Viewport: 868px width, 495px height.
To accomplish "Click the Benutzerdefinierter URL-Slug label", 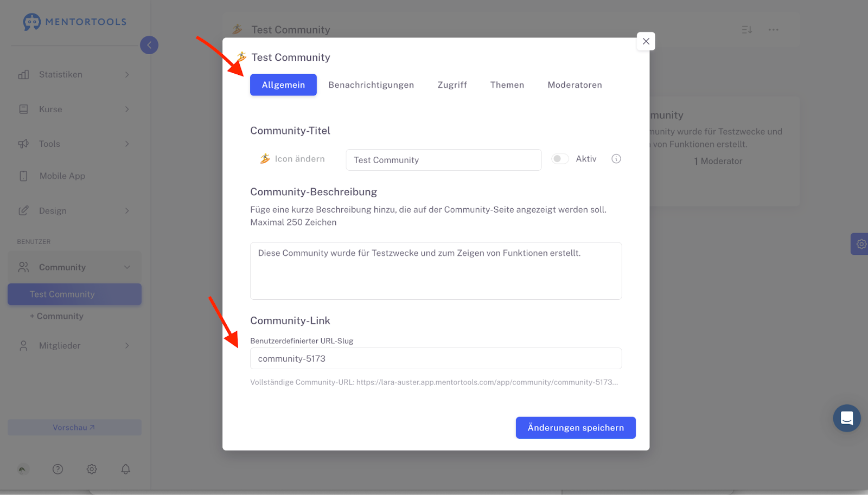I will (302, 341).
